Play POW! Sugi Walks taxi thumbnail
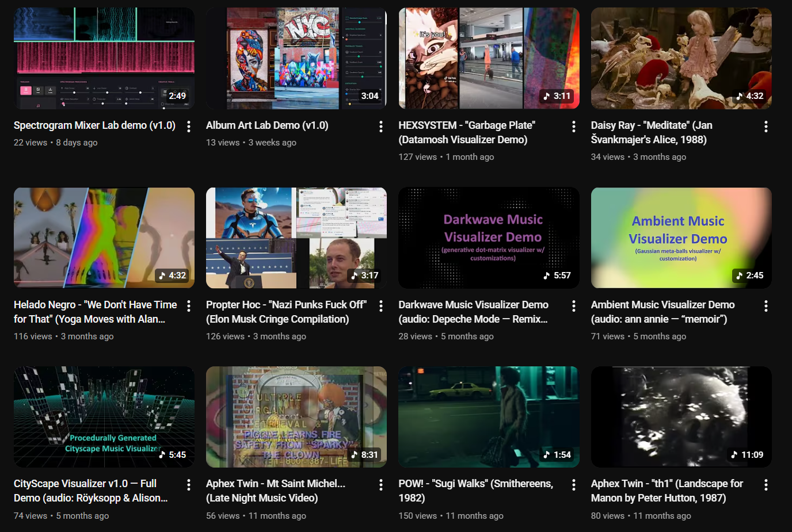Viewport: 792px width, 532px height. point(489,417)
